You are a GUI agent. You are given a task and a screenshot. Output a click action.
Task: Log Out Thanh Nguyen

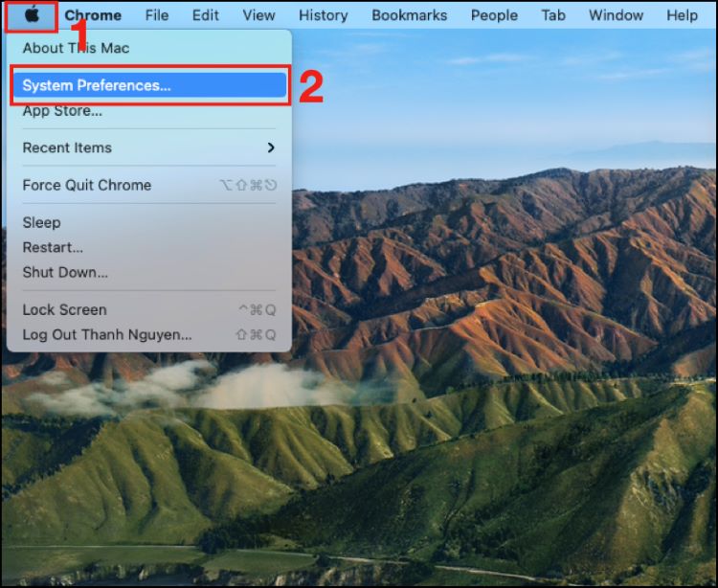(107, 334)
